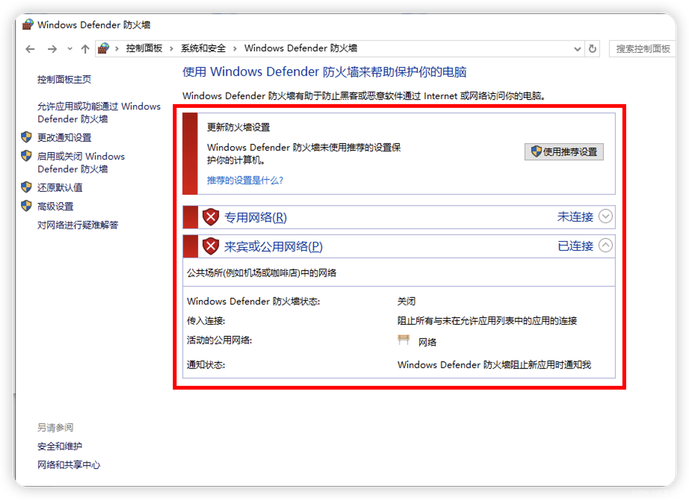Click the shield icon beside 高级设置

click(x=26, y=206)
